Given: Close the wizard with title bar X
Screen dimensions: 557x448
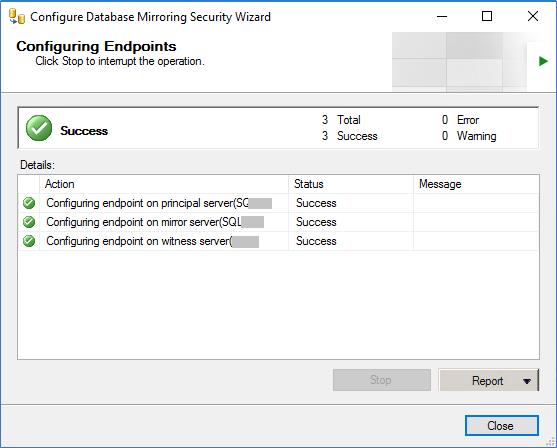Looking at the screenshot, I should (x=533, y=16).
